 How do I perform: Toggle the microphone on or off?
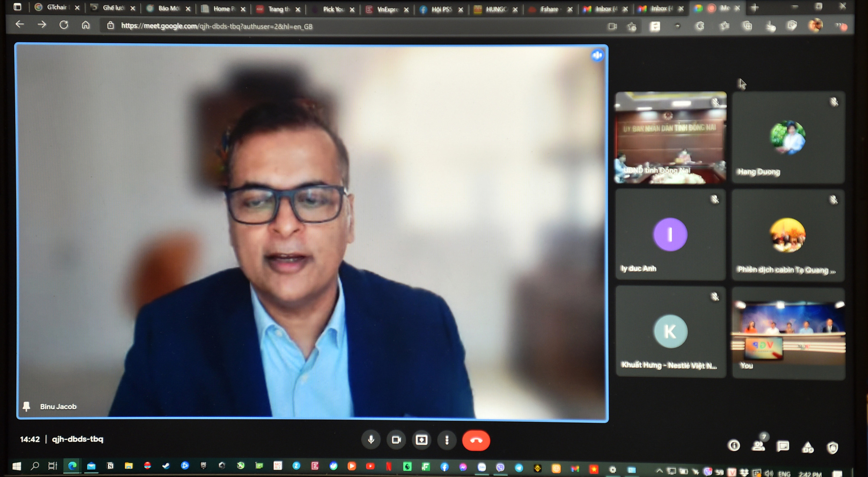(x=371, y=440)
